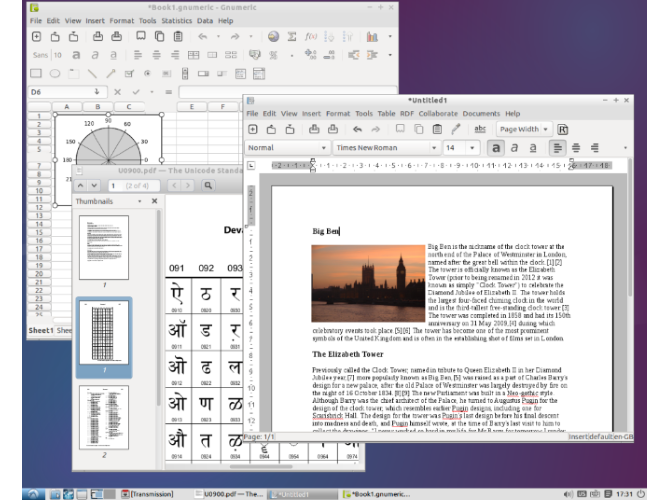Switch to U0900.pdf window in taskbar
The height and width of the screenshot is (500, 670).
tap(229, 494)
